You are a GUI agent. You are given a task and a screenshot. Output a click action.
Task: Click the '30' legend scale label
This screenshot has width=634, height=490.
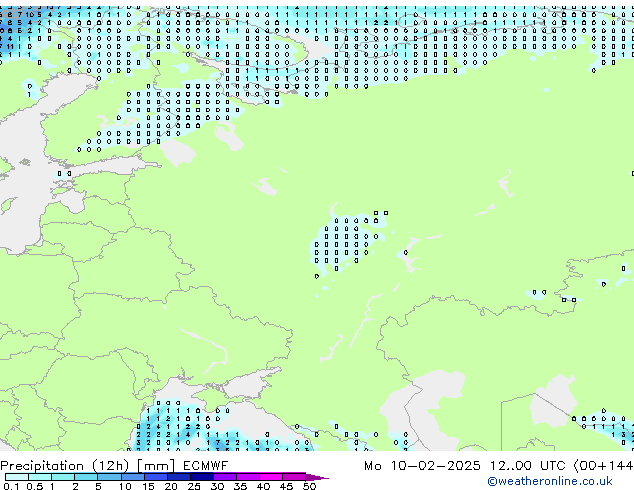(x=217, y=486)
